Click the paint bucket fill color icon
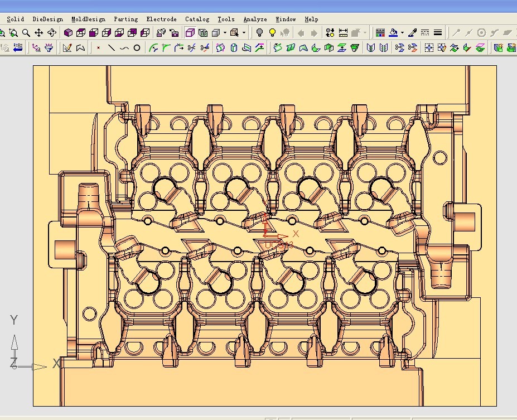Viewport: 517px width, 420px height. pyautogui.click(x=393, y=33)
